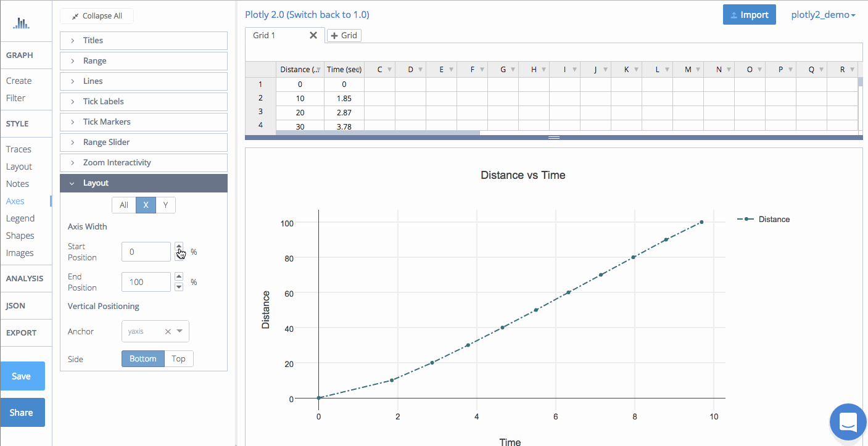Screen dimensions: 868x446
Task: Click the grid/plot divider handle bar
Action: [x=554, y=138]
